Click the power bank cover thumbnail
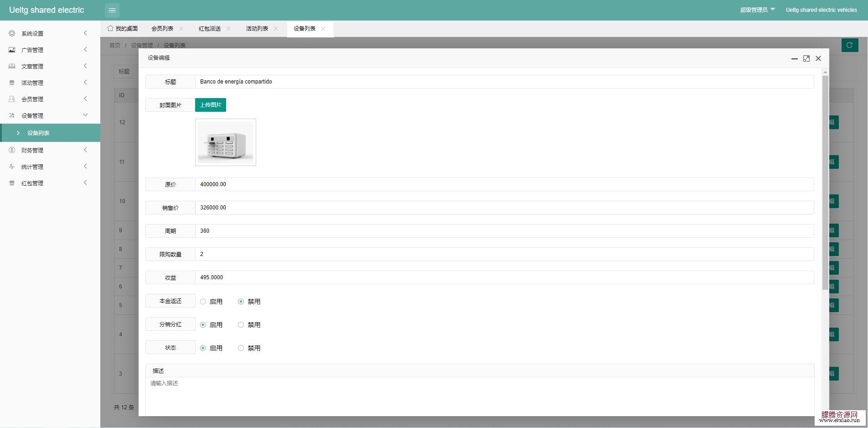The width and height of the screenshot is (868, 428). pos(226,142)
